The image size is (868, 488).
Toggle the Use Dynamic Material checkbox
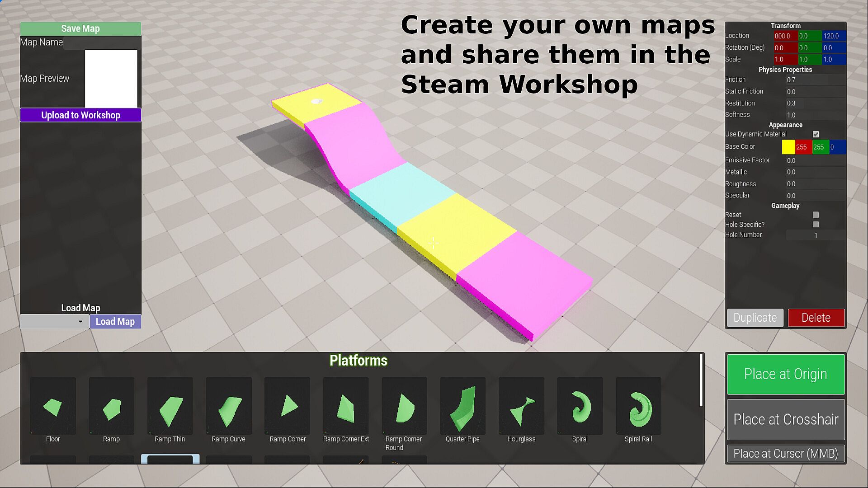816,134
